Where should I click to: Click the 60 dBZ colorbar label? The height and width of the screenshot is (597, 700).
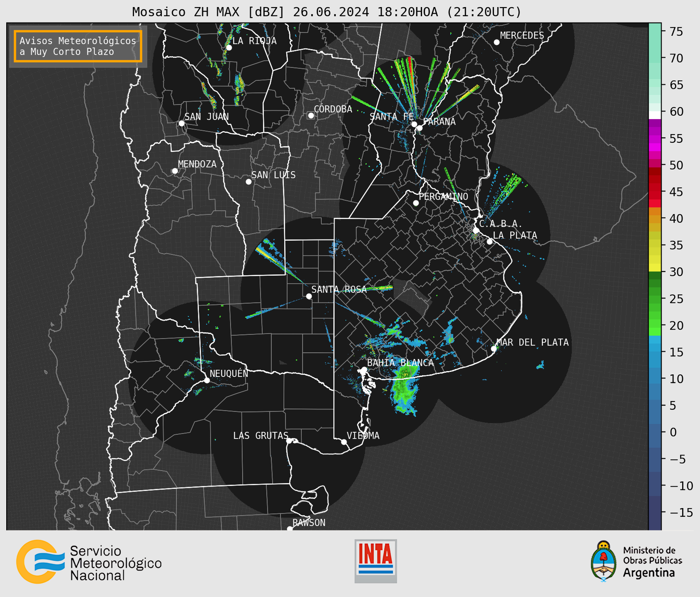click(x=676, y=112)
